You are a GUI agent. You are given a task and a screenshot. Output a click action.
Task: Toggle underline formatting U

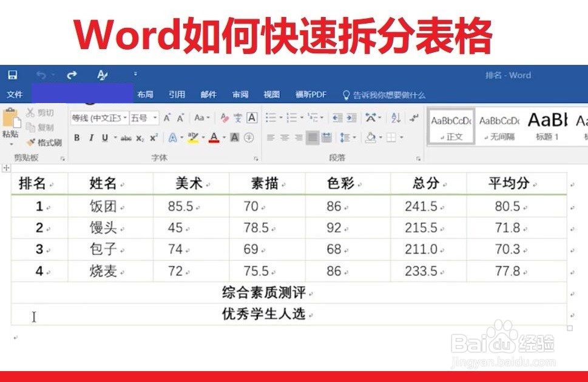coord(105,138)
